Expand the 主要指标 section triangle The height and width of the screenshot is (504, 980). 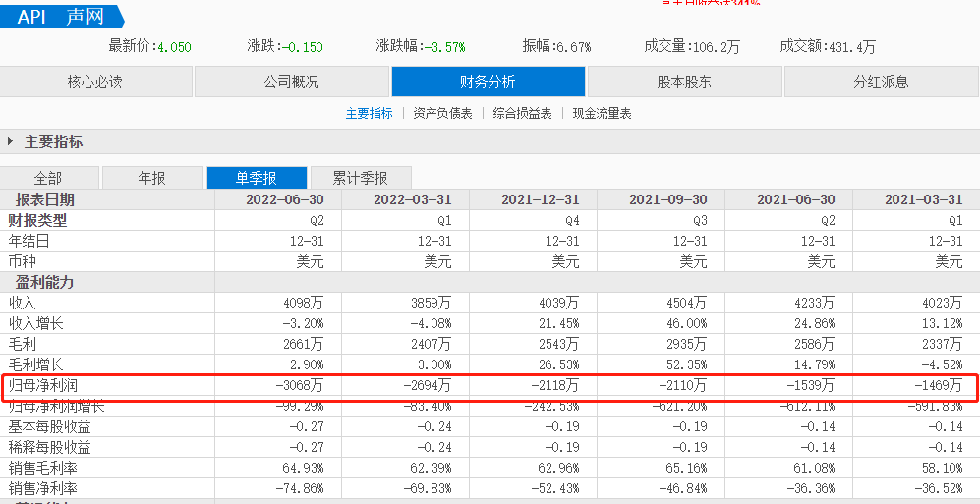(x=11, y=141)
